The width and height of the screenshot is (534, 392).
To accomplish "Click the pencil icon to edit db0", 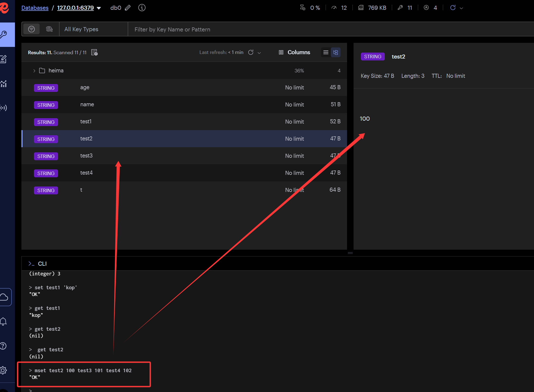I will [128, 8].
